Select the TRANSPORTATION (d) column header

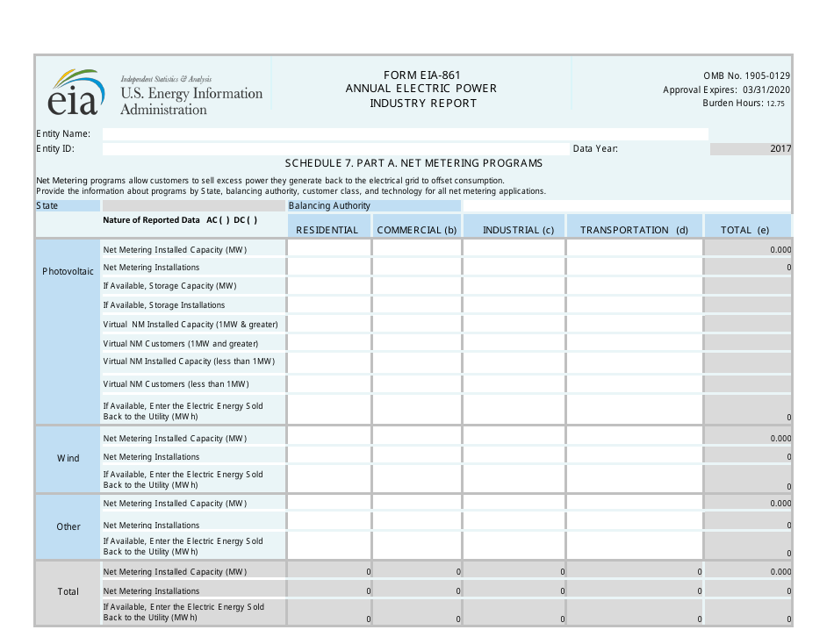pyautogui.click(x=634, y=230)
